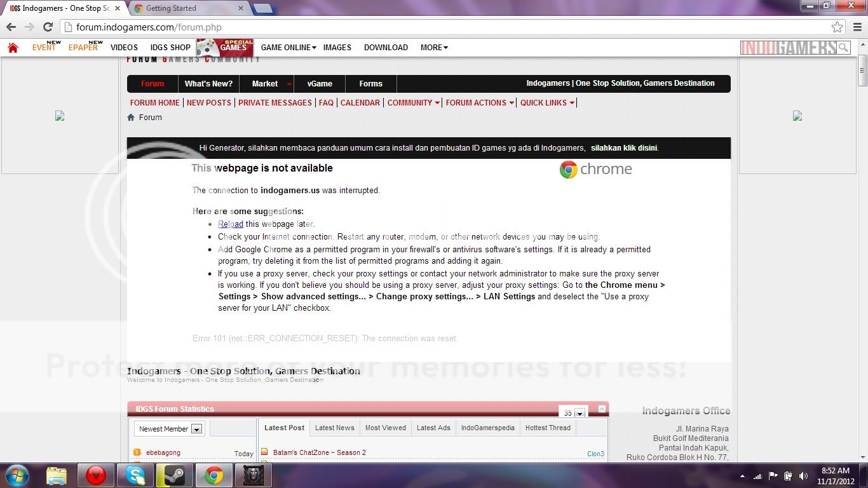Open the vGame tab
The image size is (868, 488).
coord(320,84)
